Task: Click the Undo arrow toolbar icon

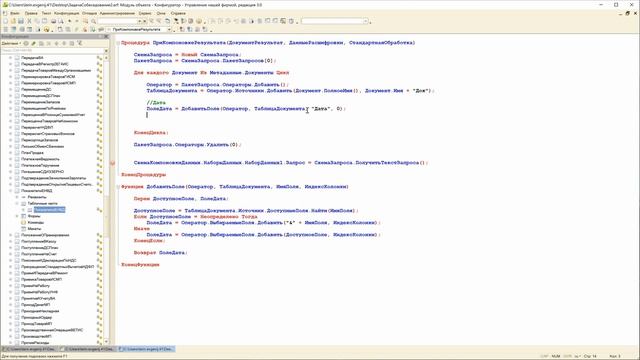Action: tap(69, 21)
